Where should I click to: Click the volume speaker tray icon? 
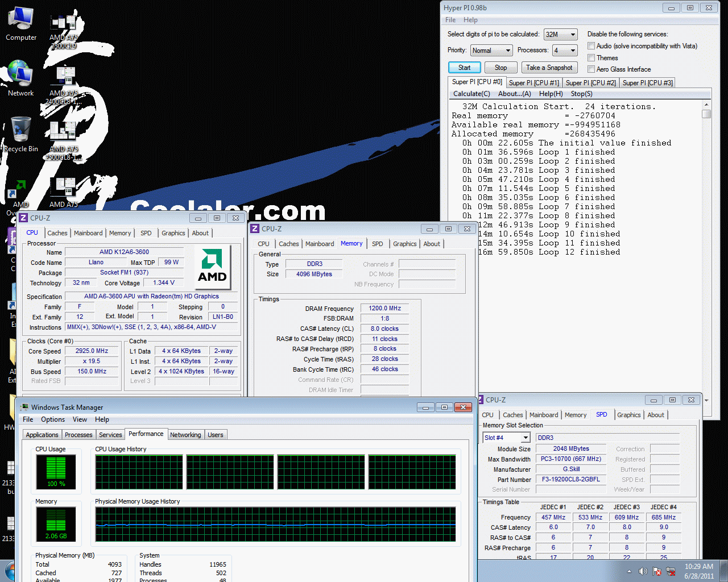coord(643,571)
